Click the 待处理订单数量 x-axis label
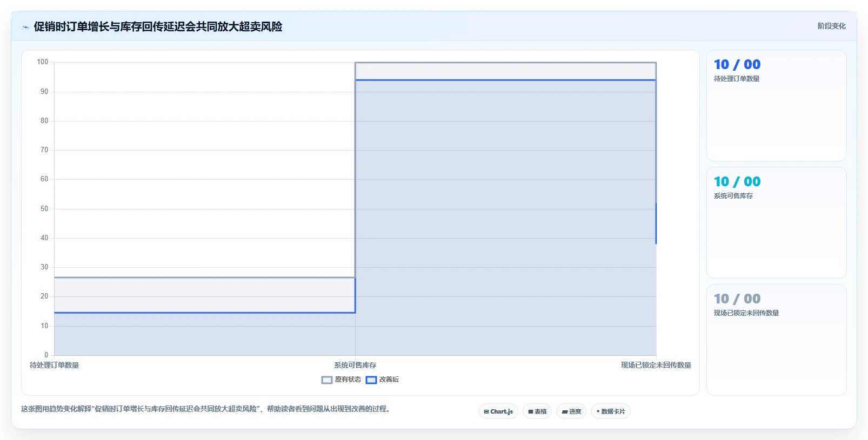Viewport: 868px width, 440px height. (x=54, y=365)
